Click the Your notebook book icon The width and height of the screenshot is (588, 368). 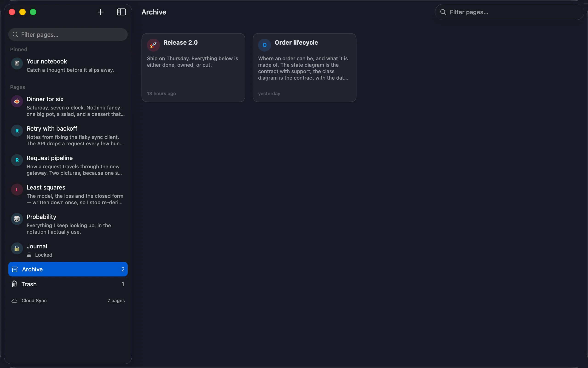coord(17,63)
